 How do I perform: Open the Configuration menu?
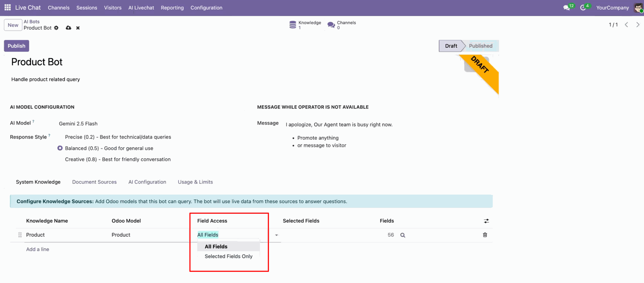pos(206,8)
